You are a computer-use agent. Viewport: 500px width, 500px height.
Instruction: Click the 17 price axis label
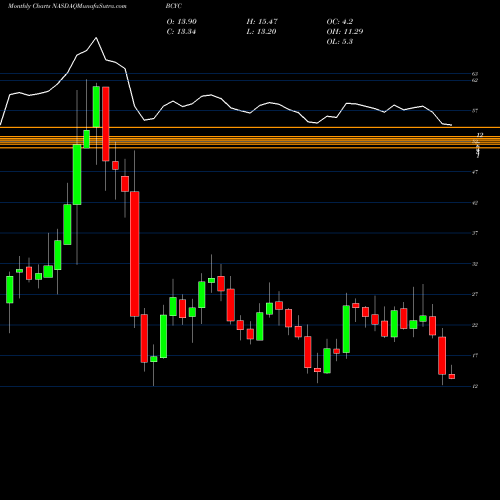click(475, 356)
